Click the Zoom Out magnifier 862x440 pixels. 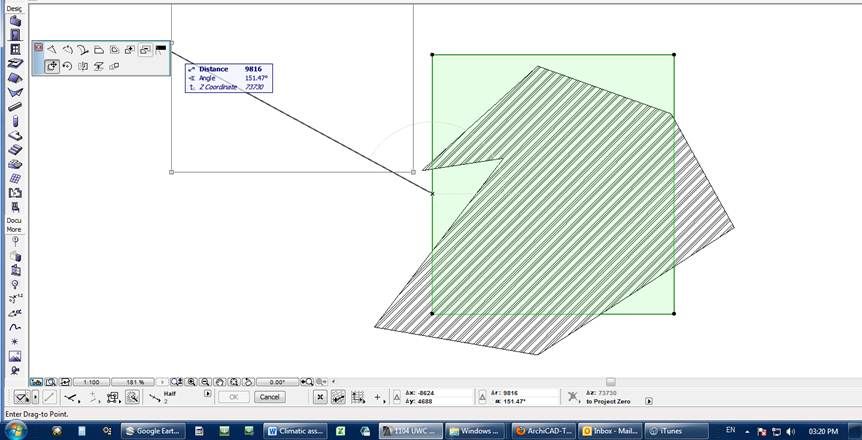[x=206, y=382]
